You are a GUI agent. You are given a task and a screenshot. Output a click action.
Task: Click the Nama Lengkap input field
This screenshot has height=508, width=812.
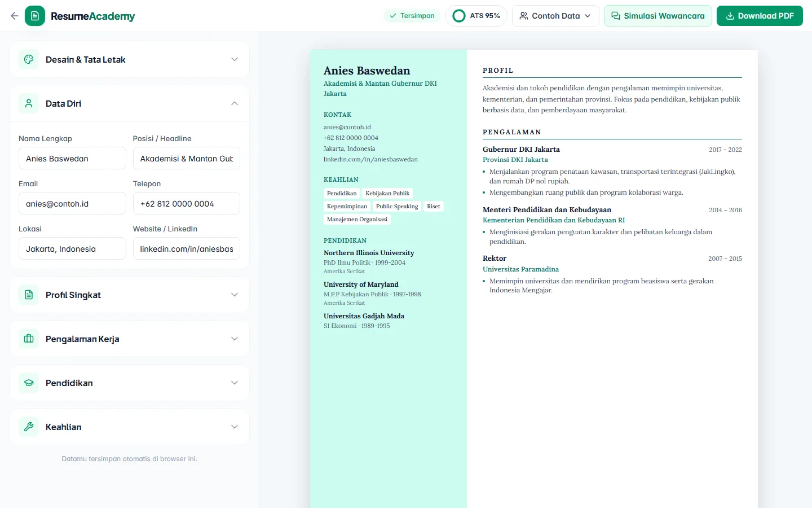point(72,158)
